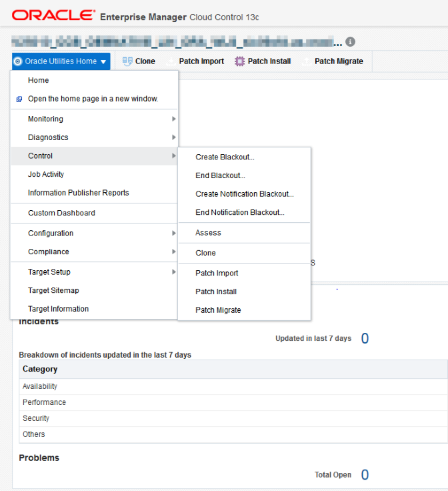Screen dimensions: 448x491
Task: Click the Patch Import toolbar button label
Action: coord(201,61)
